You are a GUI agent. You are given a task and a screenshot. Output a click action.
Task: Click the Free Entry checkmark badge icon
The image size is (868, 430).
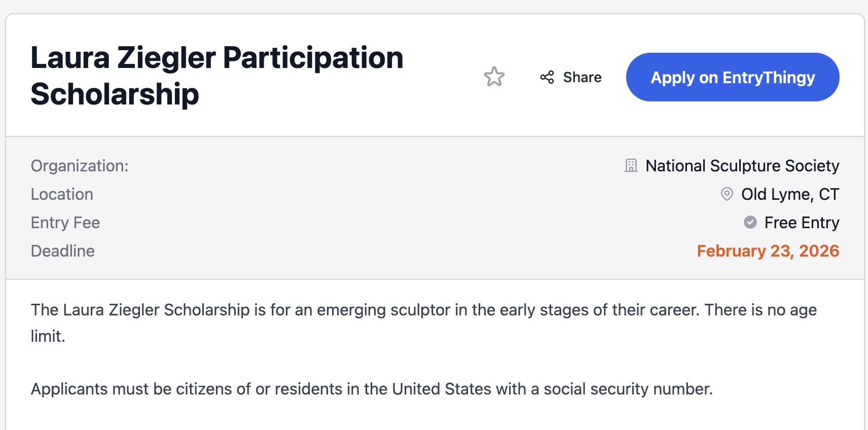pyautogui.click(x=750, y=223)
